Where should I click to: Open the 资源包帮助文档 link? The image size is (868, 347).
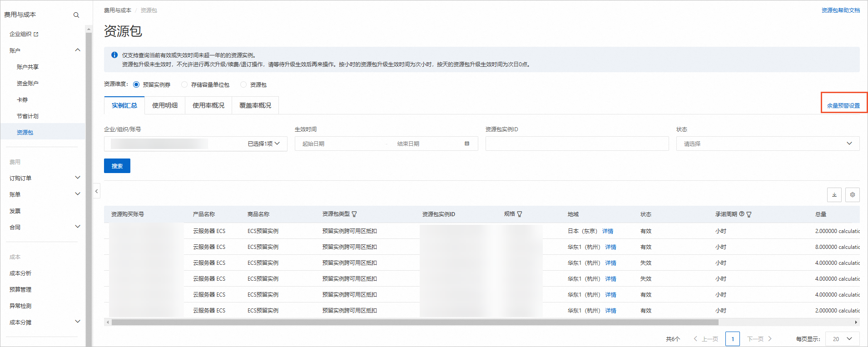841,10
